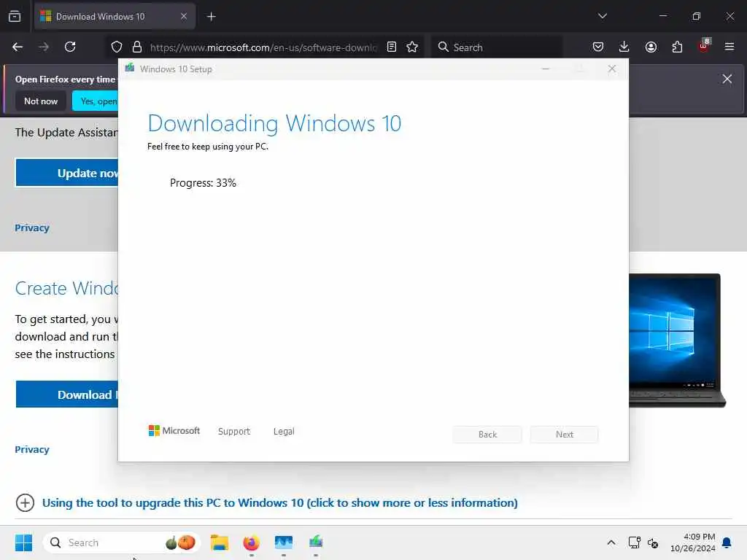747x560 pixels.
Task: Open the Firefox downloads panel
Action: (624, 47)
